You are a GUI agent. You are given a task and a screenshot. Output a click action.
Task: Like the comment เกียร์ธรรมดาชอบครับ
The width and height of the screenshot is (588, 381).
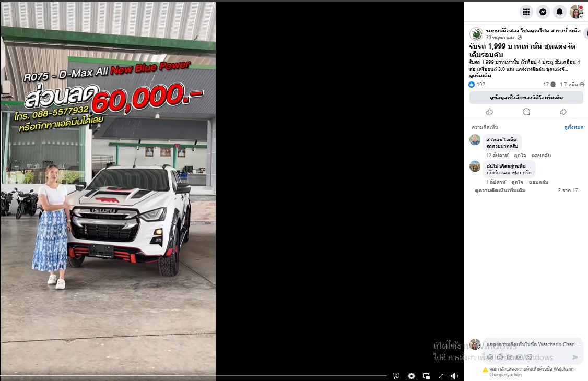(517, 182)
